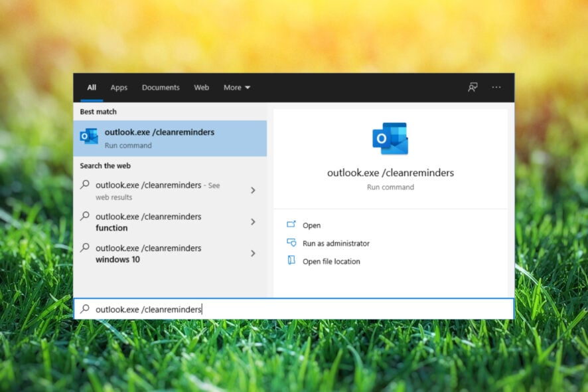Expand arrow for 'cleanreminders windows 10' suggestion

253,253
